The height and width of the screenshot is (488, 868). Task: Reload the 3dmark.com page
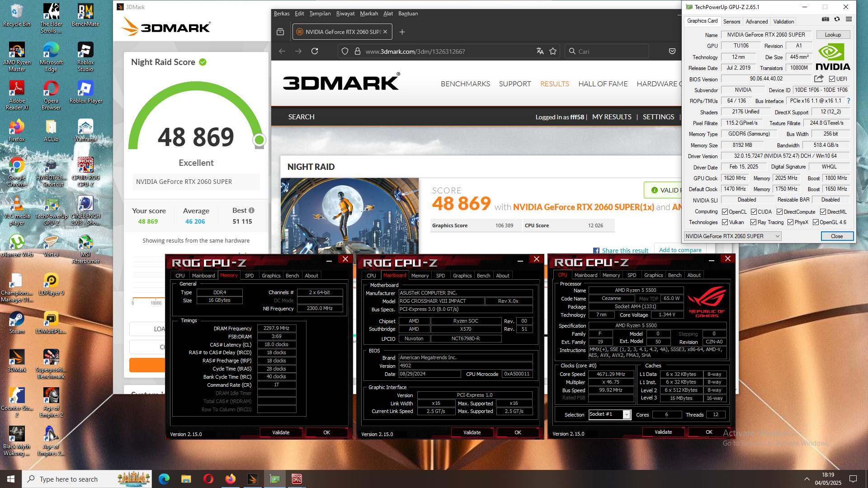coord(315,51)
